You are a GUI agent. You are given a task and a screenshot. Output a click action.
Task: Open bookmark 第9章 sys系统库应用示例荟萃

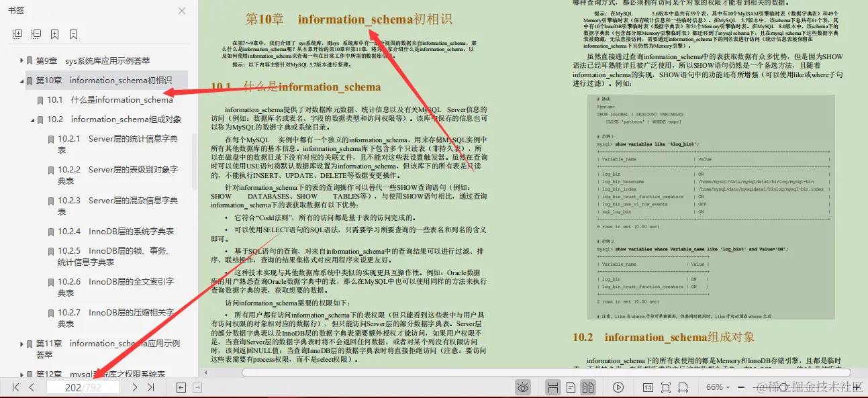click(93, 60)
